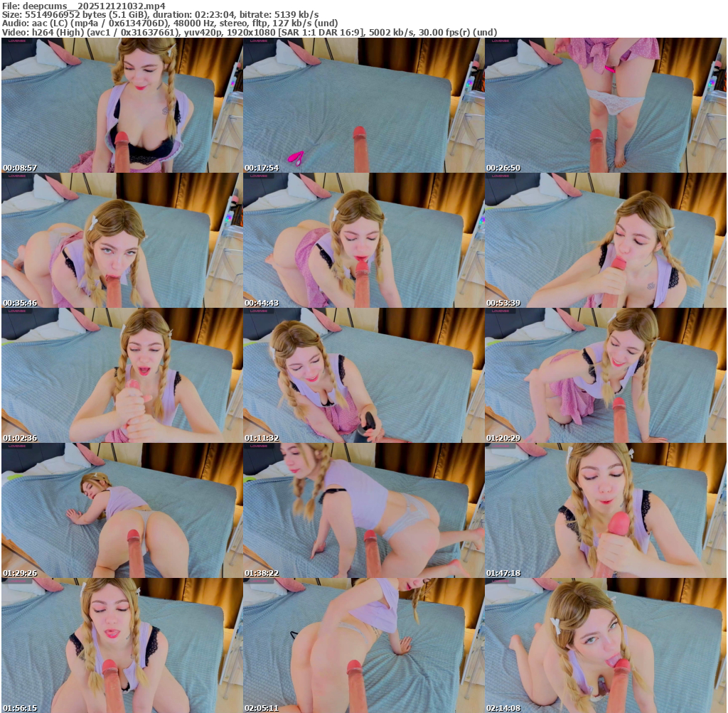Viewport: 728px width, 713px height.
Task: Select the thumbnail timestamped 02:05:11
Action: coord(363,645)
